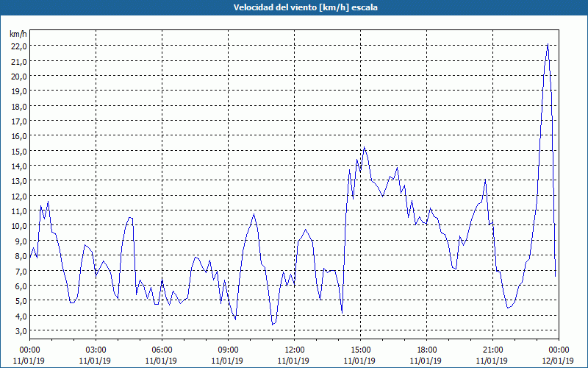Click the 11,0 y-axis label

pos(19,211)
